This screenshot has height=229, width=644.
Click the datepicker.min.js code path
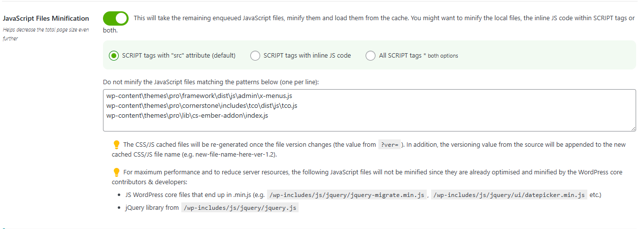tap(508, 195)
